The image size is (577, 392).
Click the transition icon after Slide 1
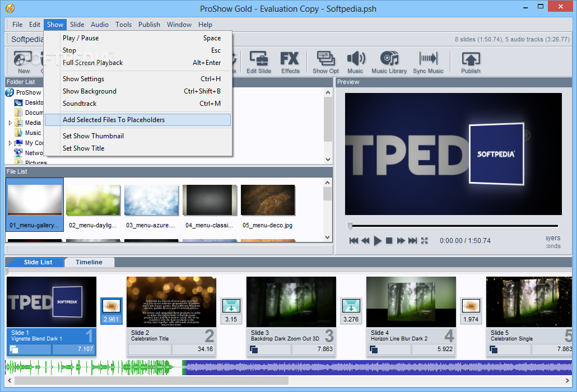111,306
